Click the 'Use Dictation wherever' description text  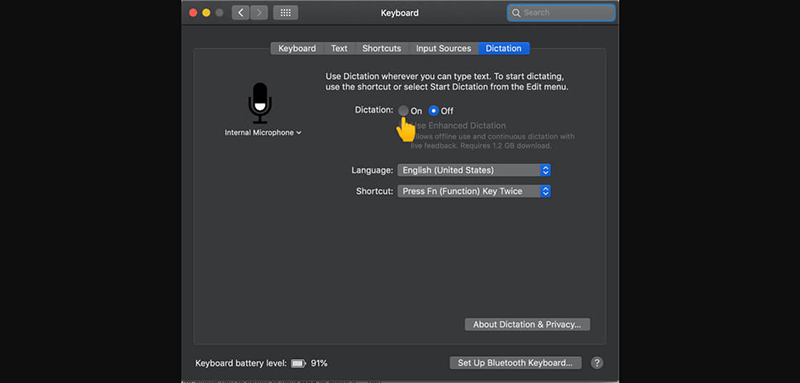[447, 82]
